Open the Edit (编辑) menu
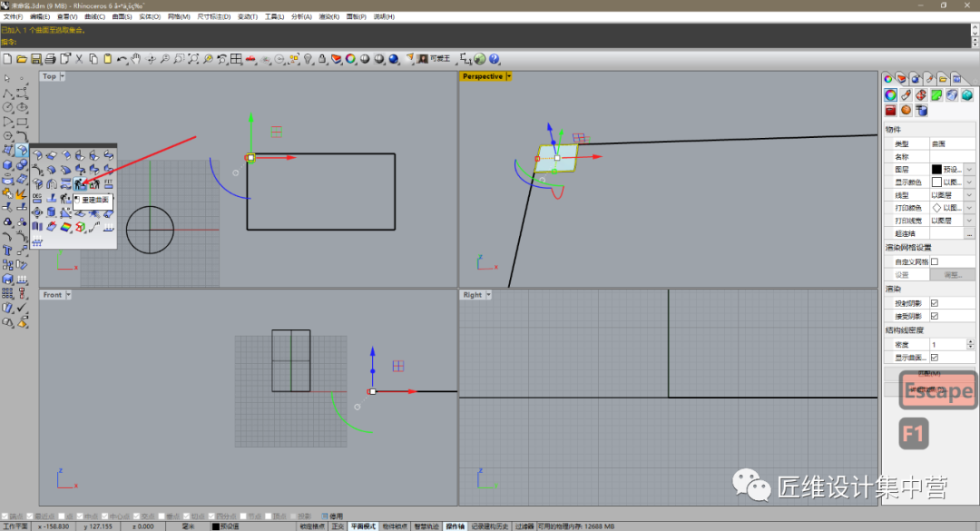This screenshot has height=531, width=980. (x=40, y=17)
